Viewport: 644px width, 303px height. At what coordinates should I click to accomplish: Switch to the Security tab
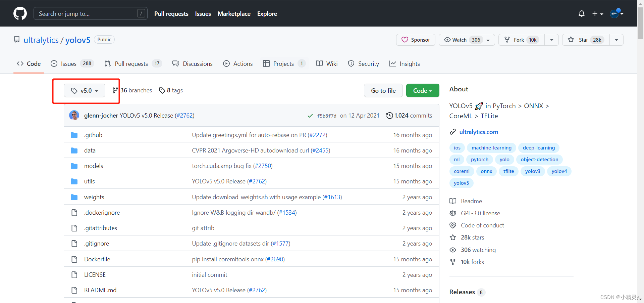point(364,63)
